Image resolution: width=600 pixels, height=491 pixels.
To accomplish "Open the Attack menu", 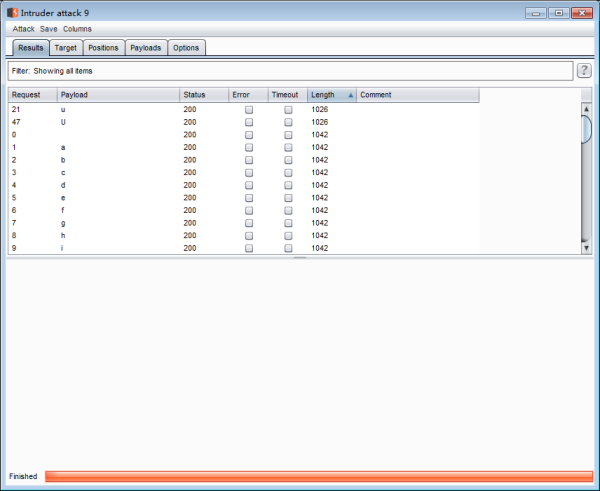I will point(23,29).
